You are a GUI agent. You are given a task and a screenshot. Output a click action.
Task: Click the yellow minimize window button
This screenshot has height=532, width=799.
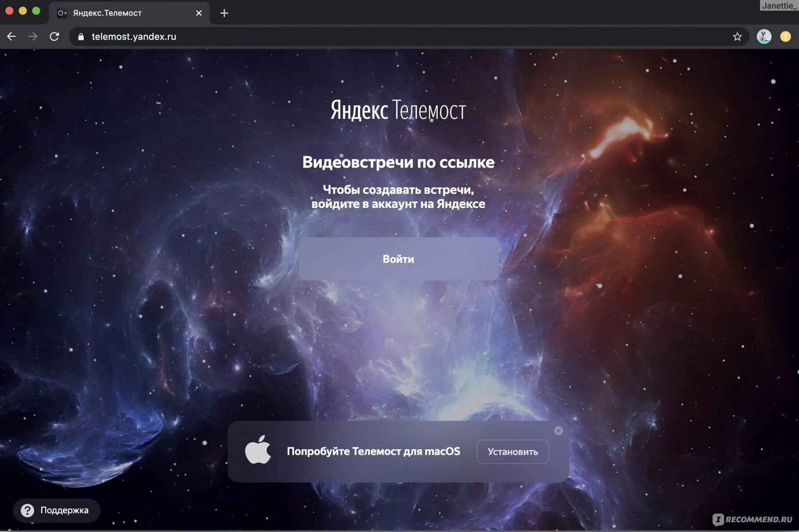tap(23, 11)
